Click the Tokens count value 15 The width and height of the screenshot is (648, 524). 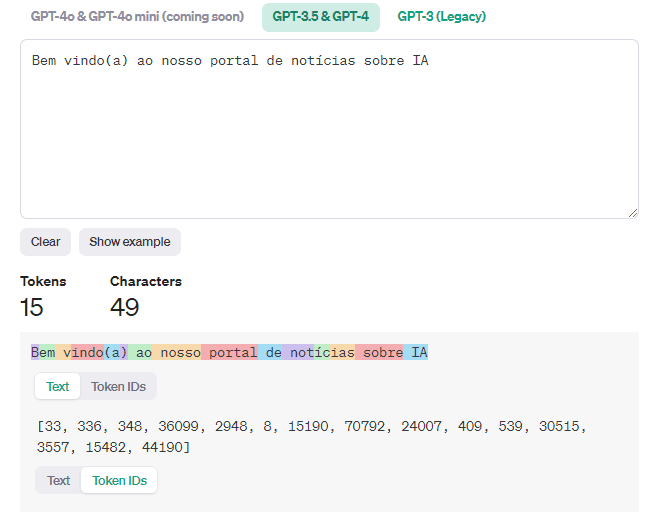coord(32,307)
